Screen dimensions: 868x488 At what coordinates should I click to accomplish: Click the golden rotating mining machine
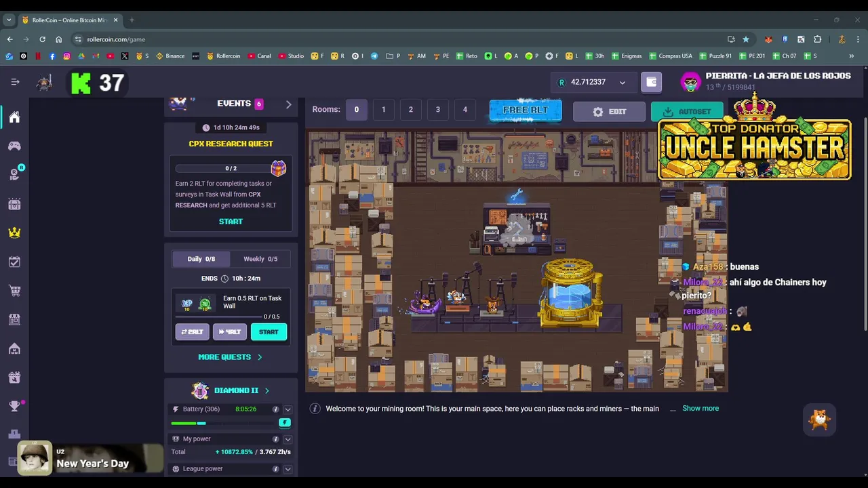[571, 292]
